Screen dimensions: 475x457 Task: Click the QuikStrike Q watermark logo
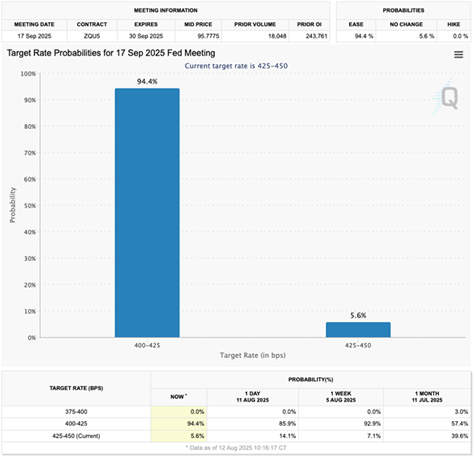447,97
